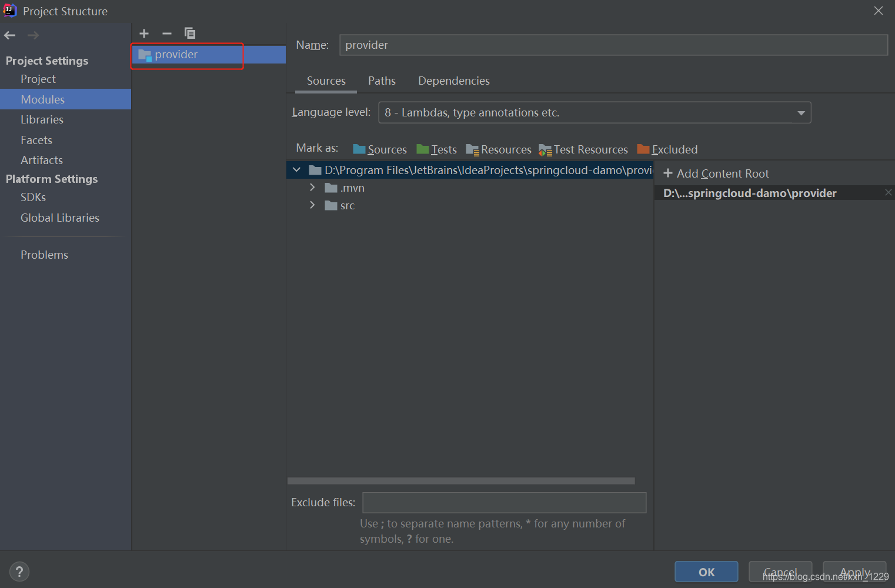The height and width of the screenshot is (588, 895).
Task: Remove the springcloud-damo\provider content root
Action: 888,193
